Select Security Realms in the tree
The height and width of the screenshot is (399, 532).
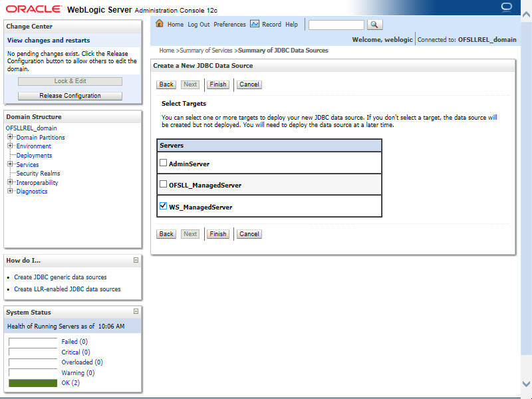(x=38, y=174)
